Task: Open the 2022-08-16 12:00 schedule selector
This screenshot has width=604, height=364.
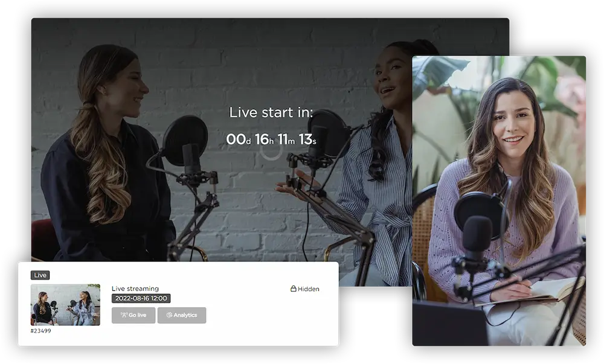Action: point(141,298)
